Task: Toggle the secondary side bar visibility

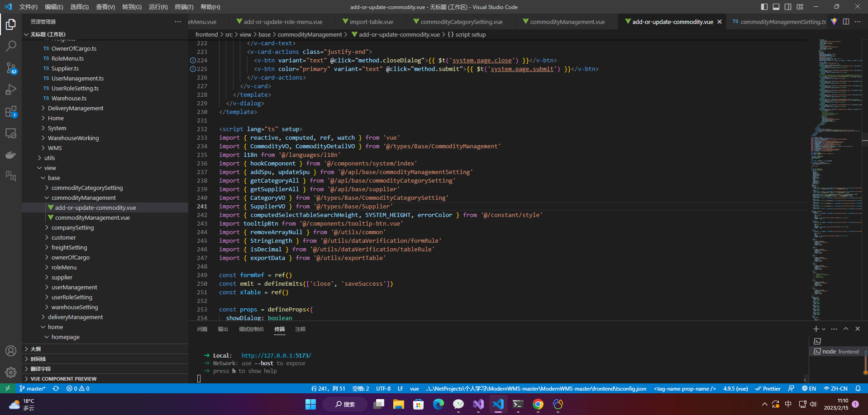Action: point(788,7)
